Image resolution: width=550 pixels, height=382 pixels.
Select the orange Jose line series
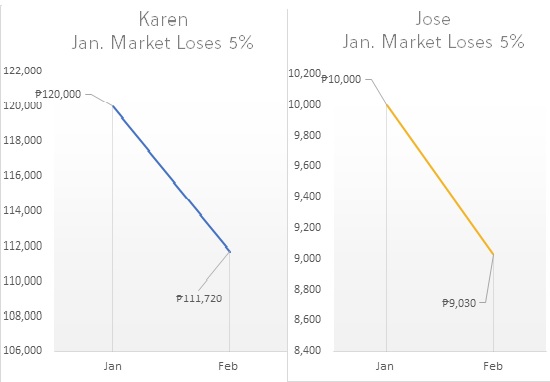440,179
